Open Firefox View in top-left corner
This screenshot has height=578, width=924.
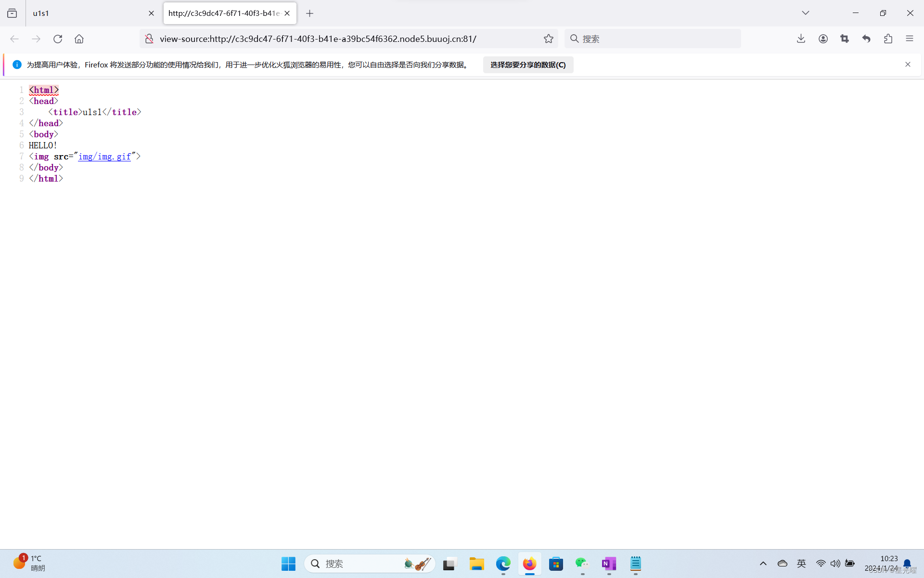click(x=12, y=13)
